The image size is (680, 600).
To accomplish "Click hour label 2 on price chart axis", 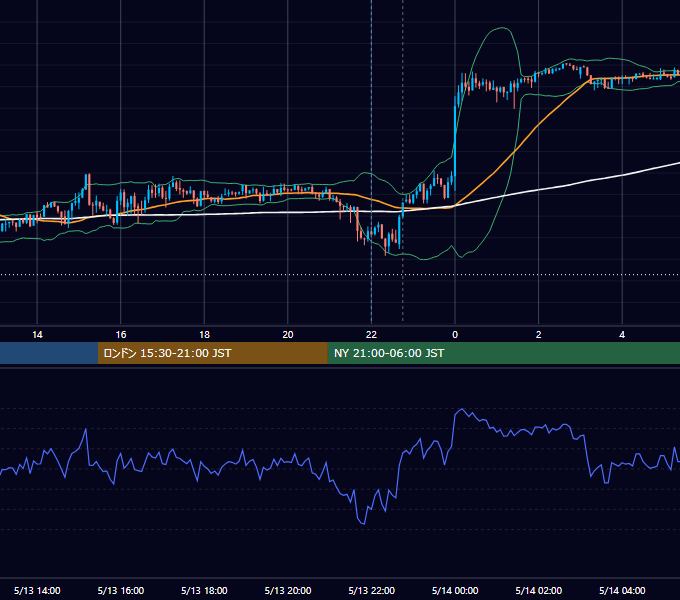I will [539, 335].
